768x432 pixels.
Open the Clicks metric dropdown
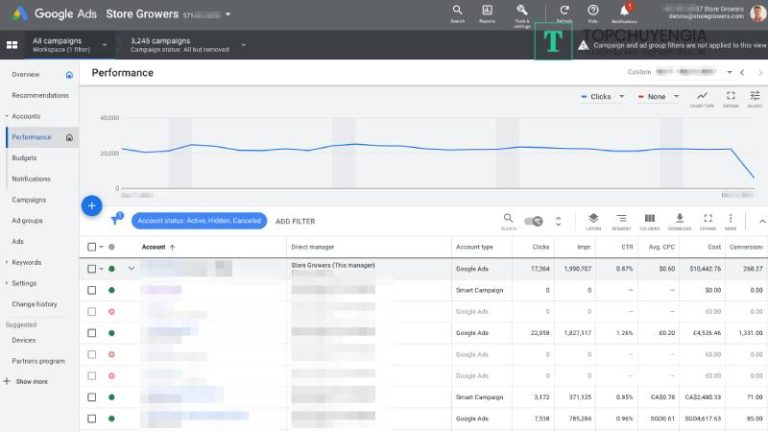[622, 96]
